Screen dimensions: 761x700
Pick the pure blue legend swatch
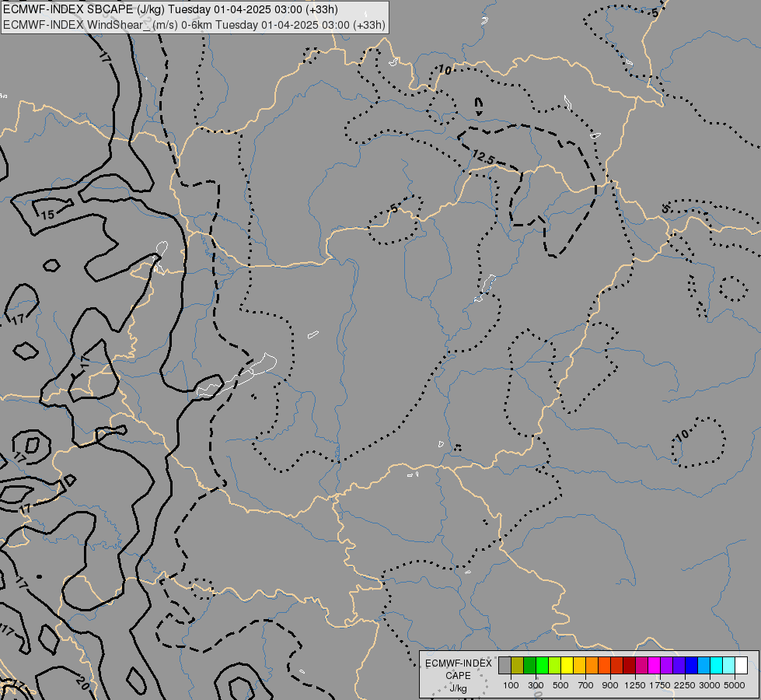(691, 665)
